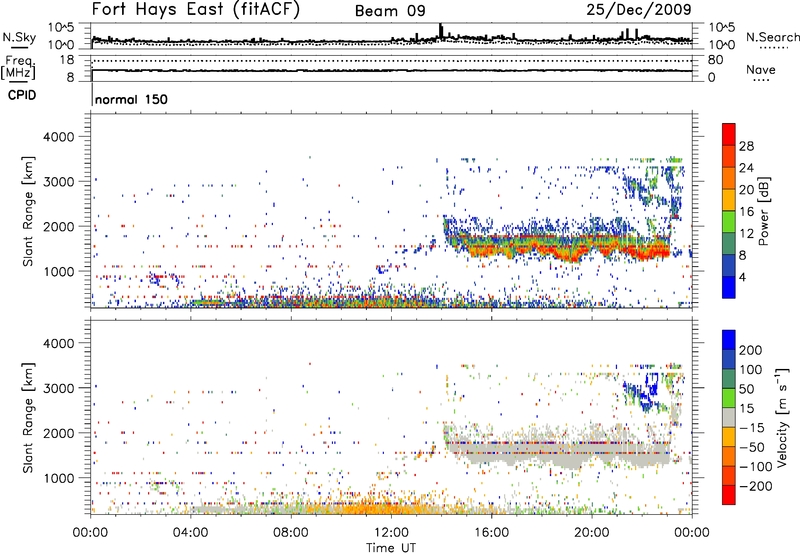Click the 'Time UT' axis label
This screenshot has width=800, height=554.
391,548
